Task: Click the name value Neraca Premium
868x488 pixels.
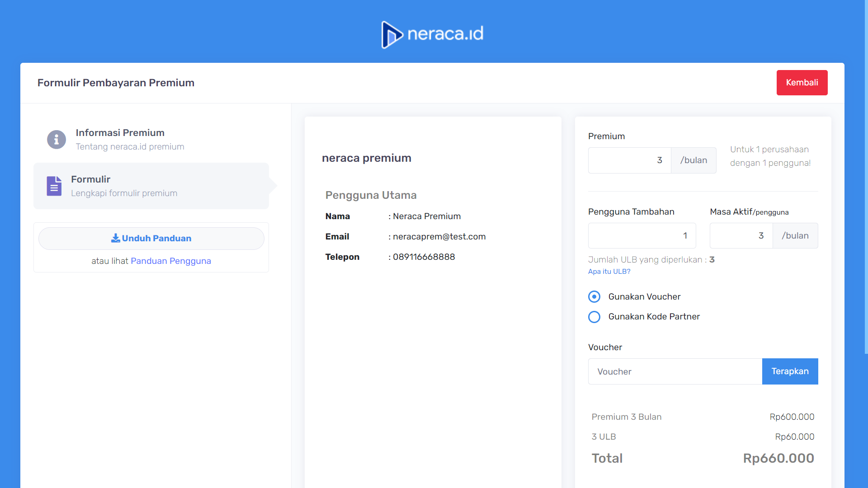Action: [427, 216]
